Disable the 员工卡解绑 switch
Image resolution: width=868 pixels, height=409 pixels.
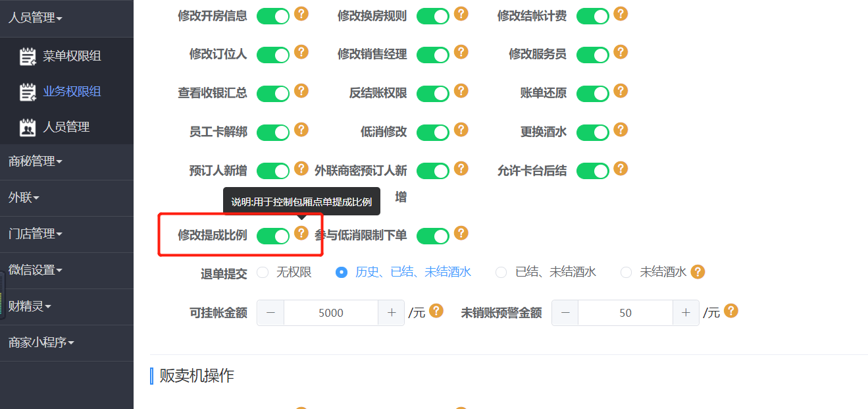[273, 132]
